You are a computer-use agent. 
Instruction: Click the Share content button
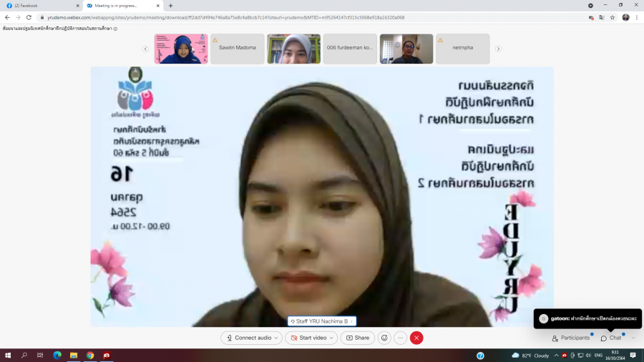pyautogui.click(x=358, y=338)
